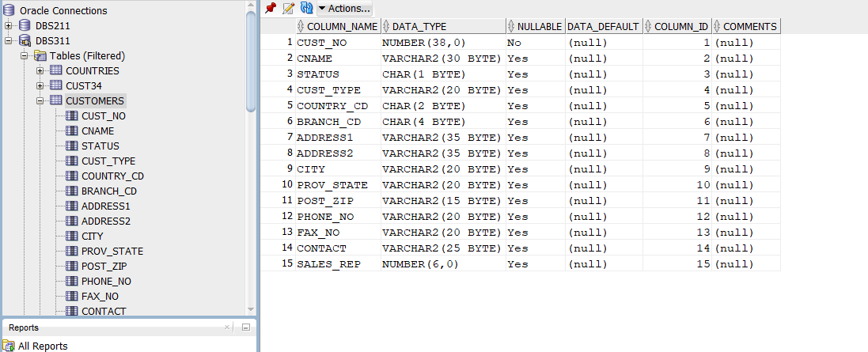Click scrollbar down arrow in connections tree
Screen dimensions: 868x352
click(251, 309)
